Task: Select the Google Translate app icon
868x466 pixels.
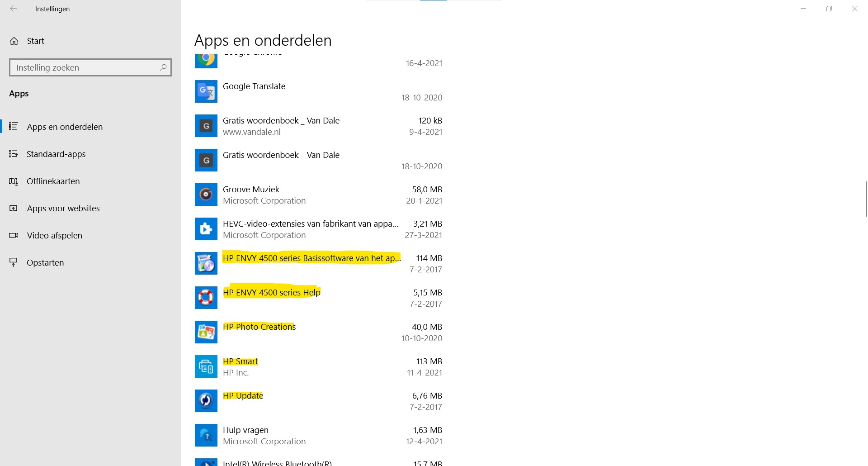Action: (206, 91)
